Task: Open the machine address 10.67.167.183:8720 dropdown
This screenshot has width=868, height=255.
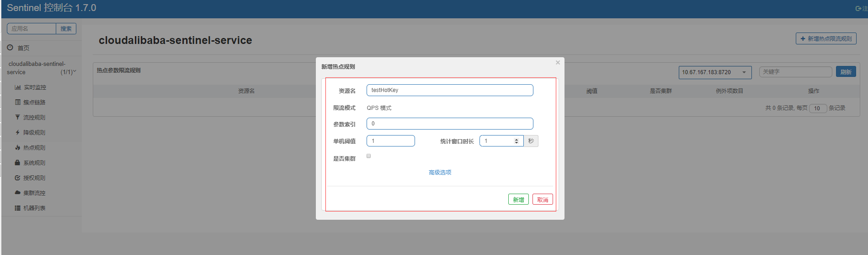Action: [x=715, y=72]
